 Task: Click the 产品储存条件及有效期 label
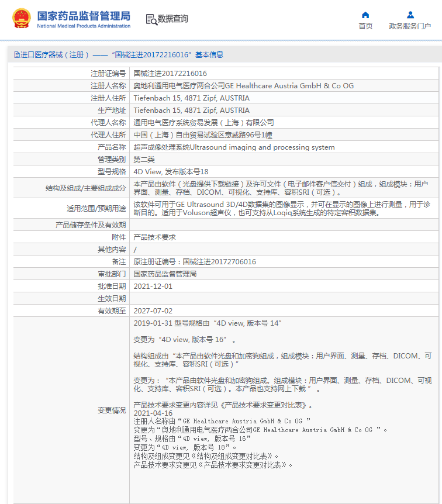click(x=91, y=225)
